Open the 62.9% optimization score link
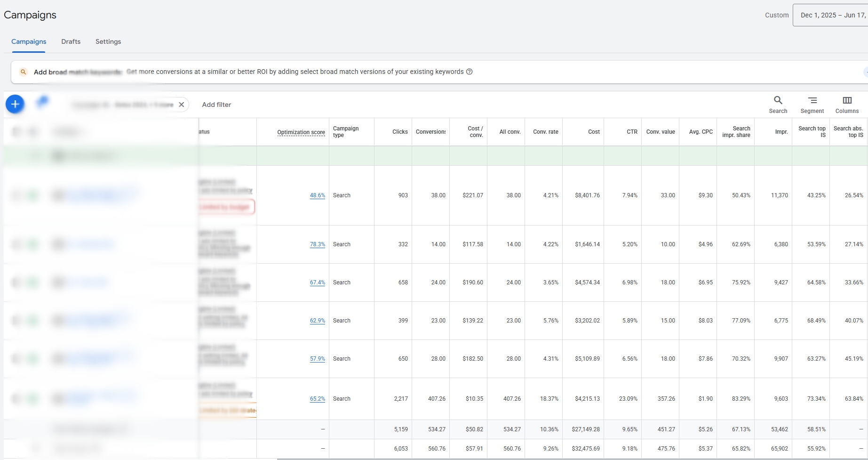Image resolution: width=868 pixels, height=460 pixels. (x=318, y=321)
